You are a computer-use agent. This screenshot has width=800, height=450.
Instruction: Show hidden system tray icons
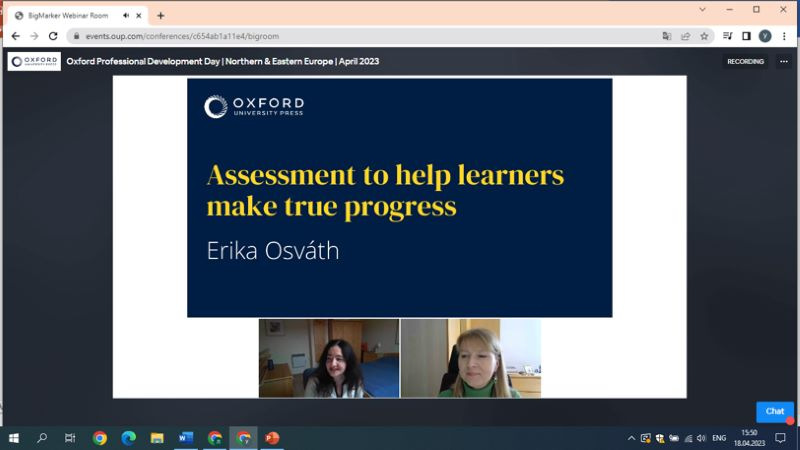(631, 438)
